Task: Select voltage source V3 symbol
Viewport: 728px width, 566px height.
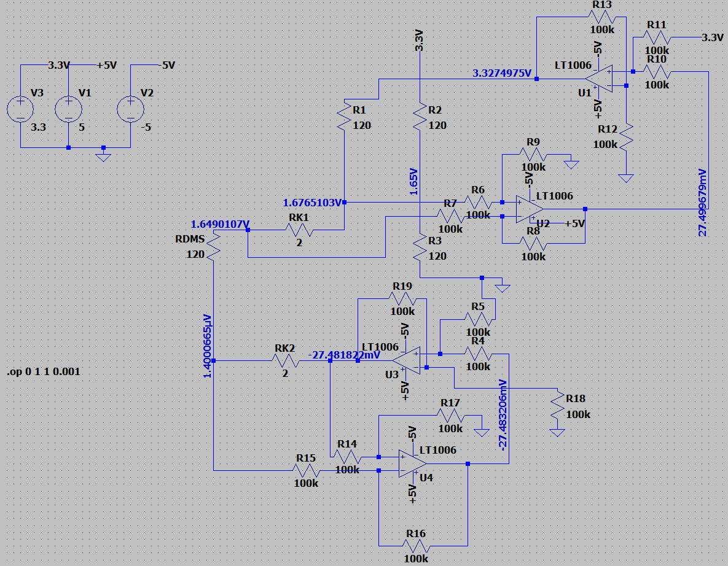Action: pyautogui.click(x=20, y=109)
